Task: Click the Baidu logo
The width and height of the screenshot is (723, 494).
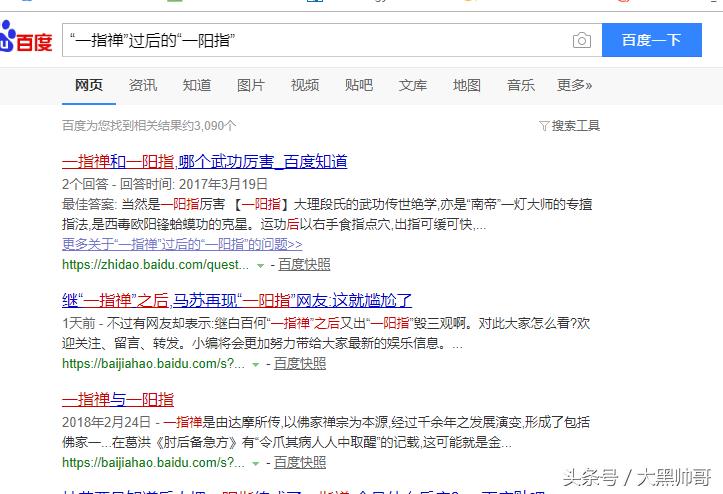Action: [25, 37]
